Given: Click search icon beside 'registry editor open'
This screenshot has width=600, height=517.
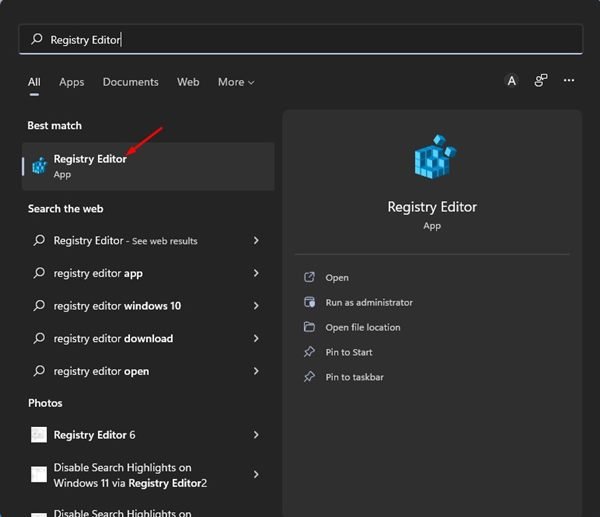Looking at the screenshot, I should point(39,371).
